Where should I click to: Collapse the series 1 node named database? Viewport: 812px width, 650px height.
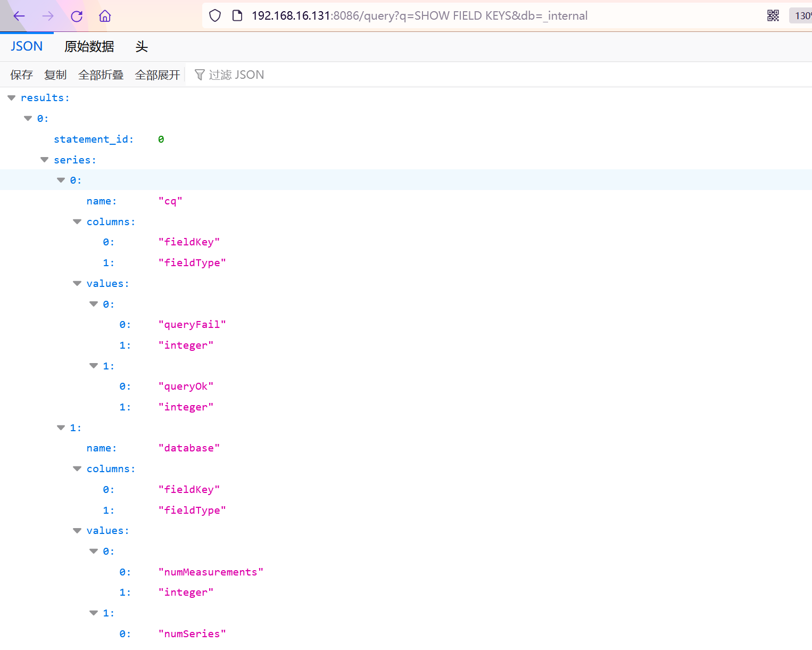tap(61, 427)
